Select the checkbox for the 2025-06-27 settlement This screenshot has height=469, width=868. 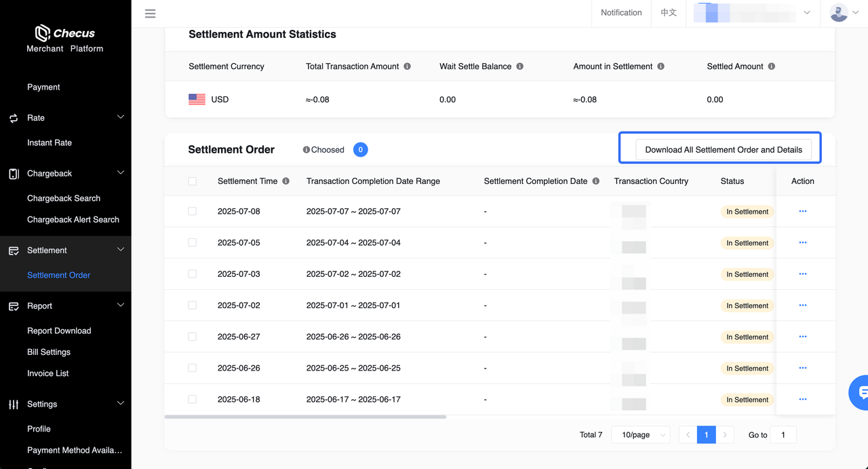(x=193, y=337)
